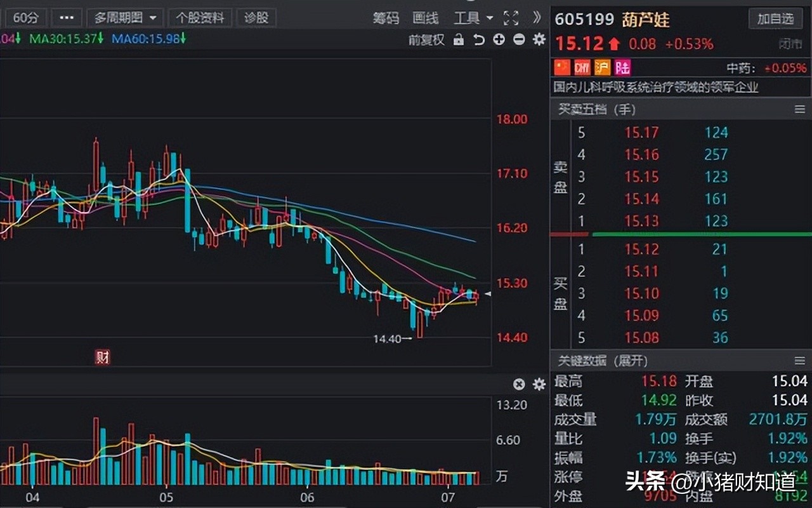Click 加自选 to add stock to watchlist
The height and width of the screenshot is (508, 812).
pyautogui.click(x=776, y=19)
